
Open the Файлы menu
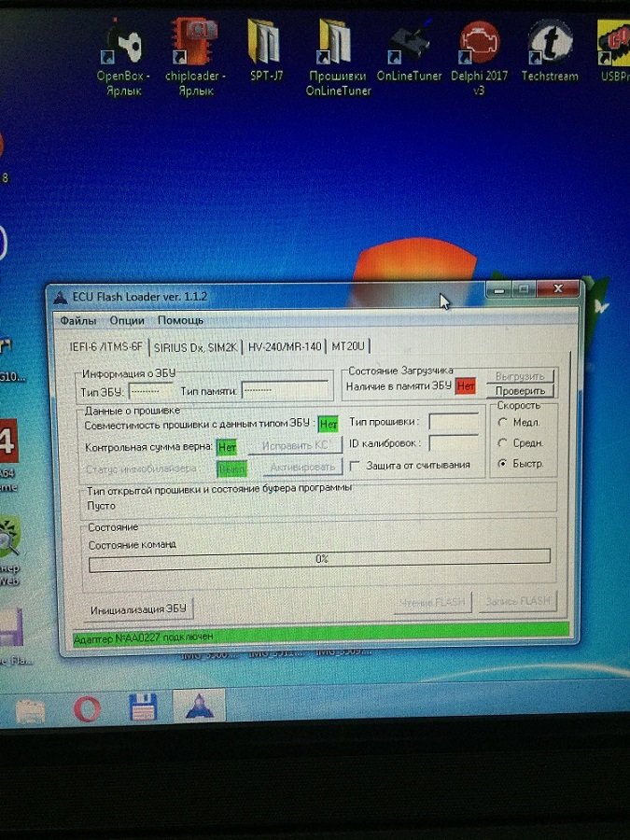(78, 320)
